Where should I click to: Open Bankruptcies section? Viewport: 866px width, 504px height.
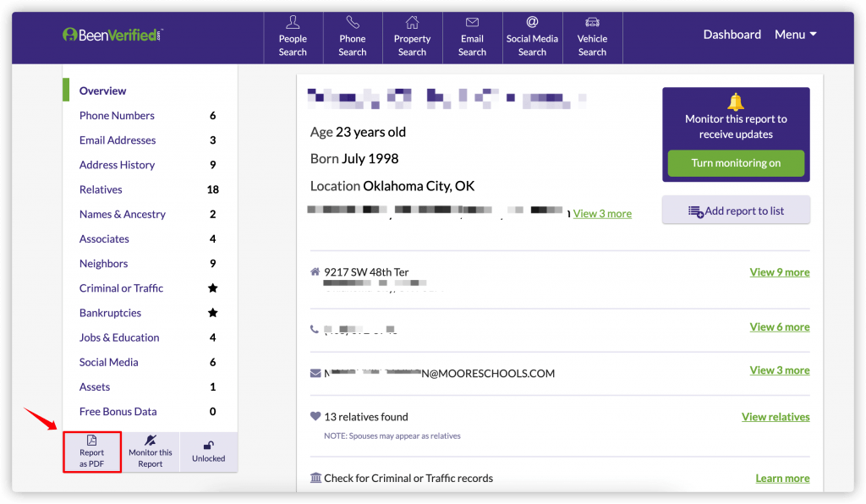[111, 313]
